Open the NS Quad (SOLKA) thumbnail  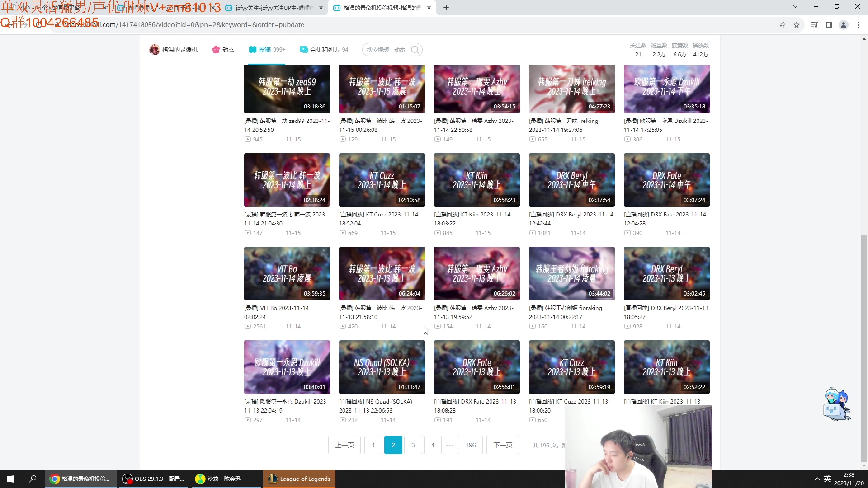pos(382,367)
